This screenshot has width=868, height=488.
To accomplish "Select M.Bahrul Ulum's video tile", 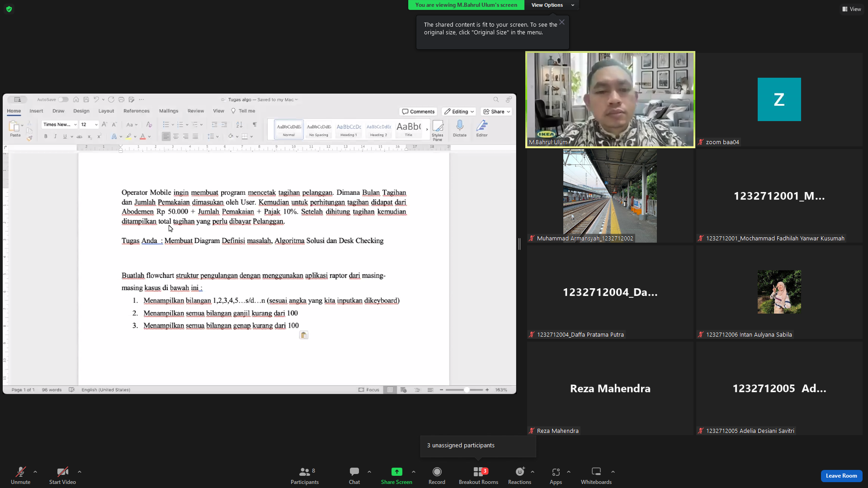I will point(610,99).
